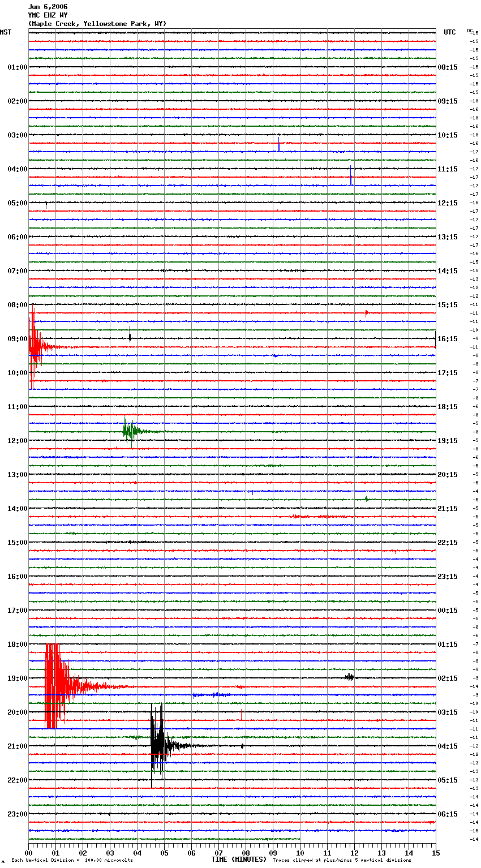
Task: Click the "Each Vertical Division = 100.00 microvolts" note
Action: pos(72,861)
